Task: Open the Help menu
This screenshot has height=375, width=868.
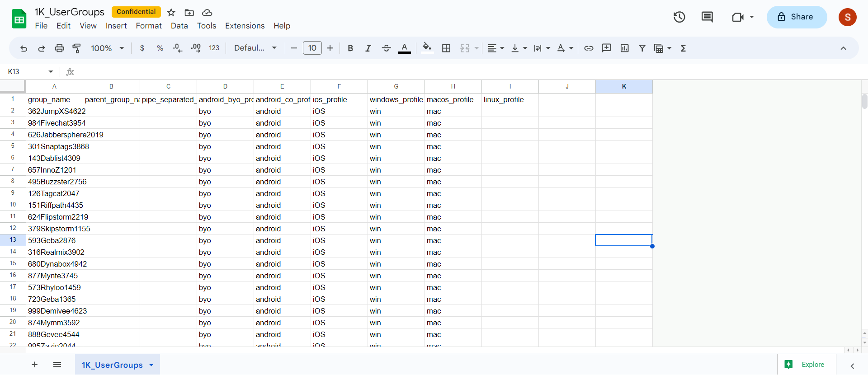Action: [282, 26]
